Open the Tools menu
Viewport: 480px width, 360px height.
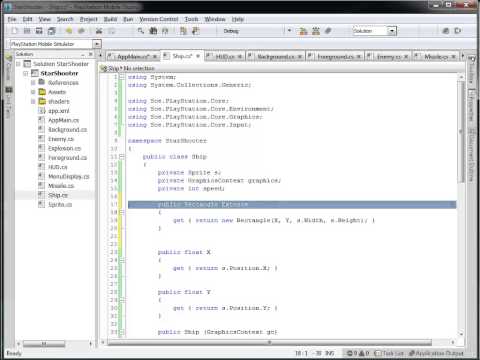tap(191, 19)
